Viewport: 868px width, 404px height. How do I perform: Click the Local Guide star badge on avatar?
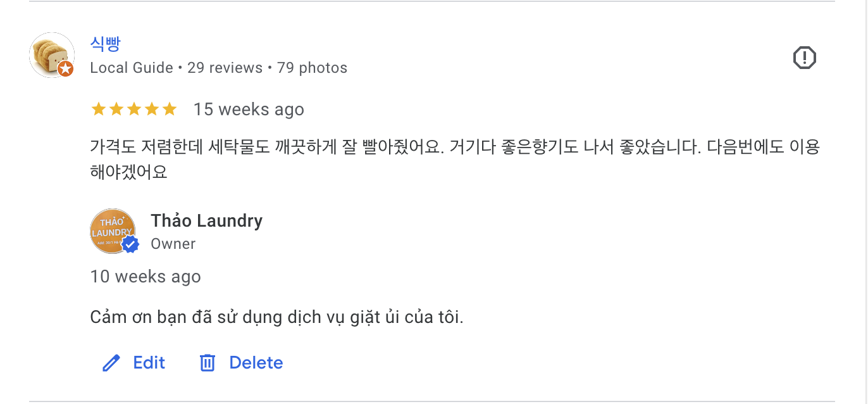pos(64,68)
